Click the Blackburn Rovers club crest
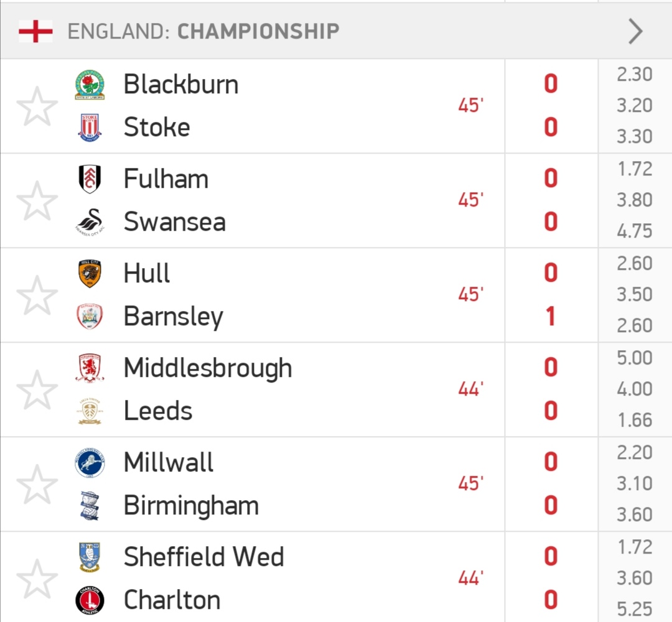The height and width of the screenshot is (622, 672). pyautogui.click(x=90, y=85)
